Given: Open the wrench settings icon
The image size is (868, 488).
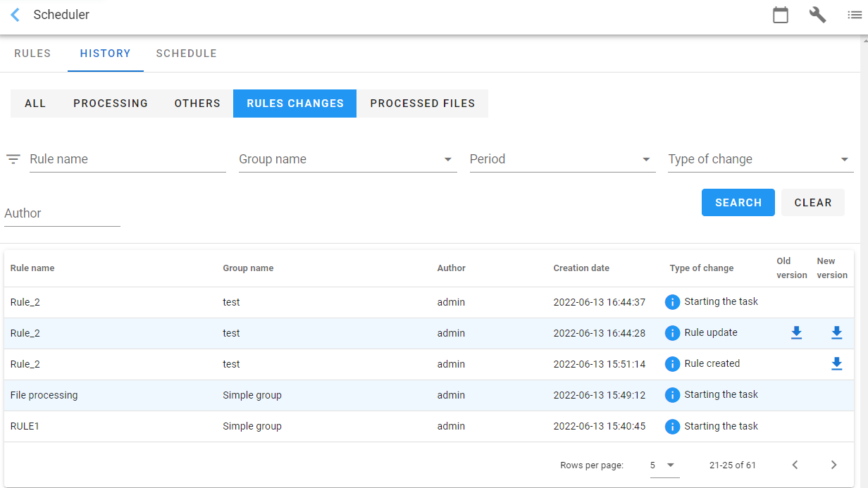Looking at the screenshot, I should (x=817, y=15).
